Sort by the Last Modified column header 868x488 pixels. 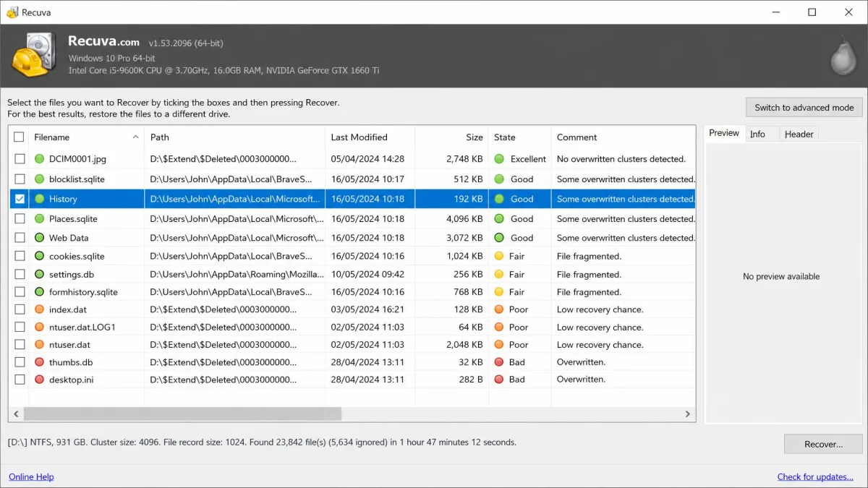370,137
